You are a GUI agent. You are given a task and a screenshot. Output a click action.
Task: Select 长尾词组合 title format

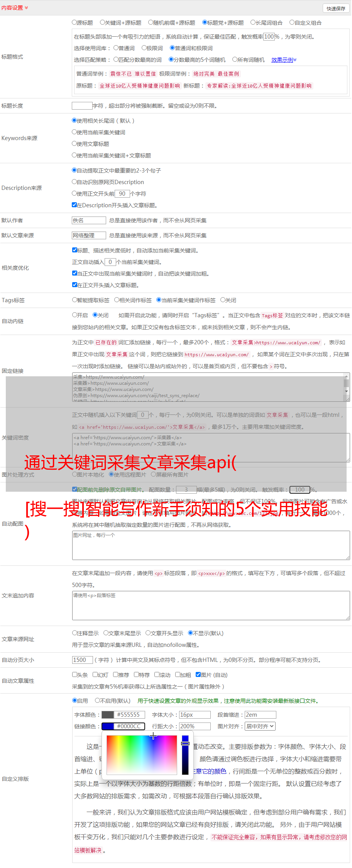(253, 22)
